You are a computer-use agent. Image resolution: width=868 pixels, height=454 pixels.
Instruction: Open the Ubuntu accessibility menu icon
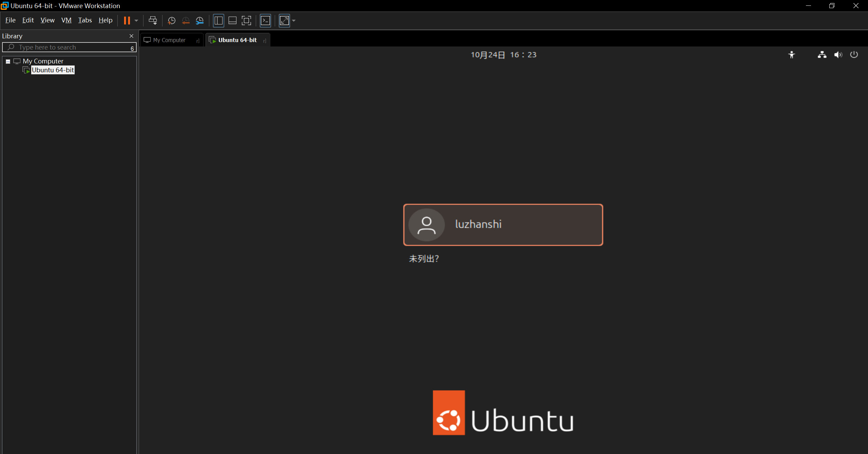point(791,55)
